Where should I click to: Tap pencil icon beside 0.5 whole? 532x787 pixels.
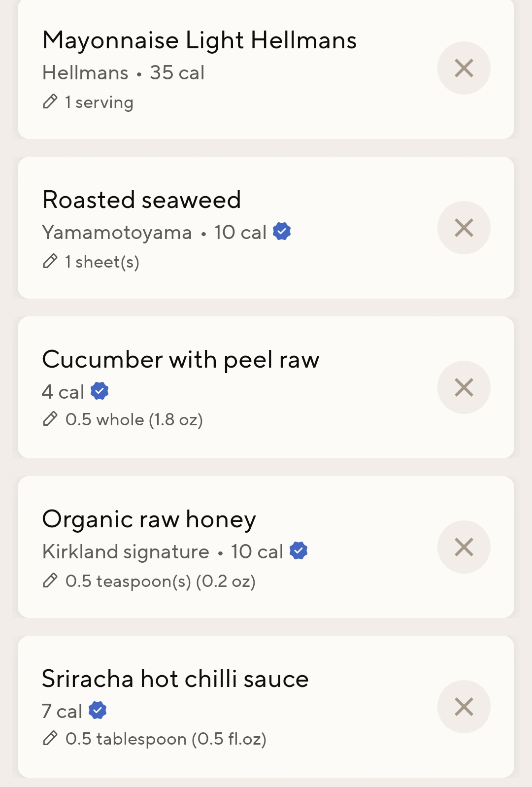pyautogui.click(x=50, y=419)
